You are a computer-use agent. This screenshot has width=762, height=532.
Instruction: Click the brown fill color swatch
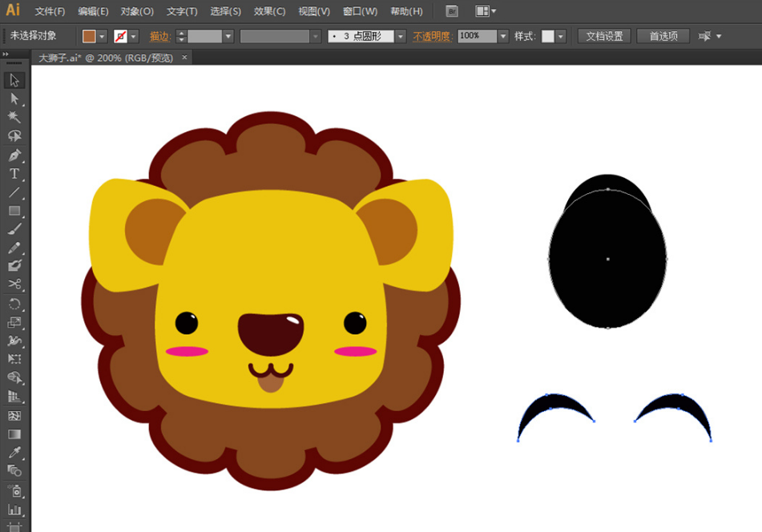[x=89, y=37]
